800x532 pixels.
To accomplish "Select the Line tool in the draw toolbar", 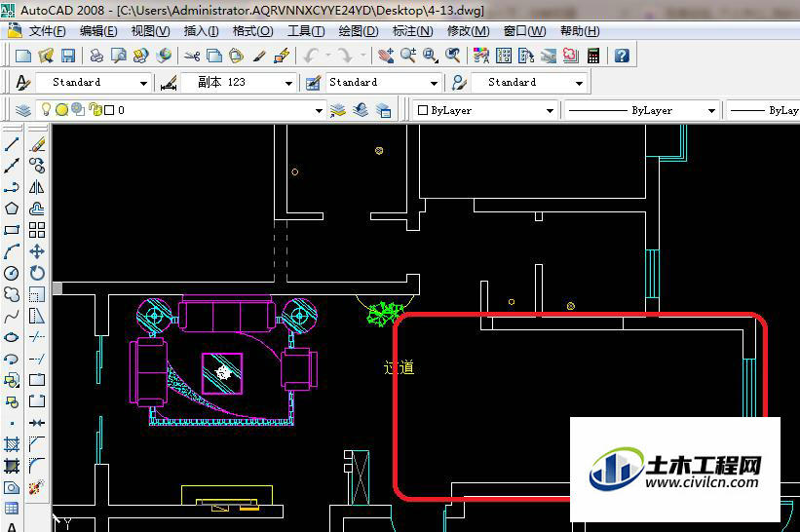I will 12,145.
